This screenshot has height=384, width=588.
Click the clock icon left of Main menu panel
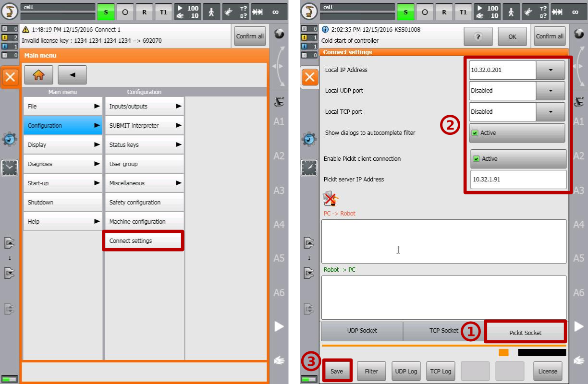tap(10, 168)
